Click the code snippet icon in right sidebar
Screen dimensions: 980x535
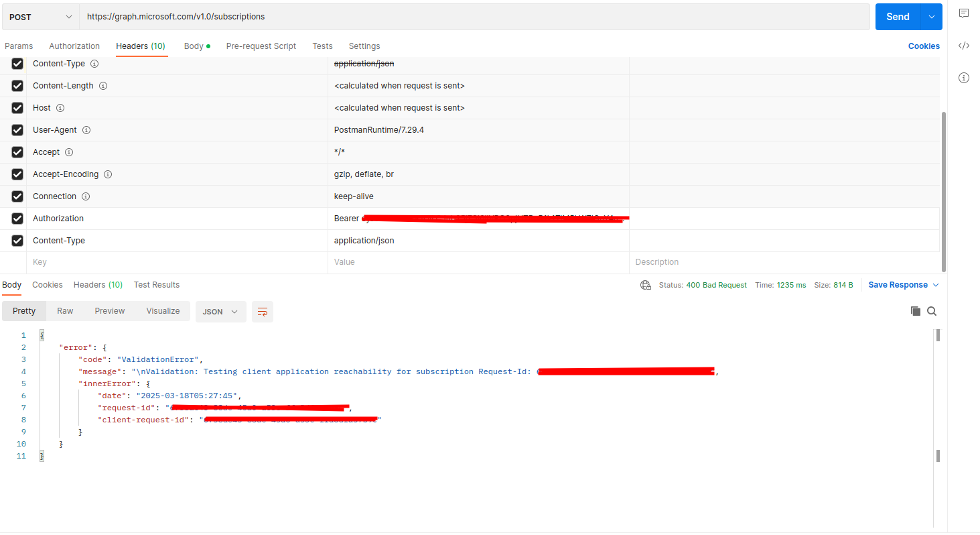coord(964,45)
